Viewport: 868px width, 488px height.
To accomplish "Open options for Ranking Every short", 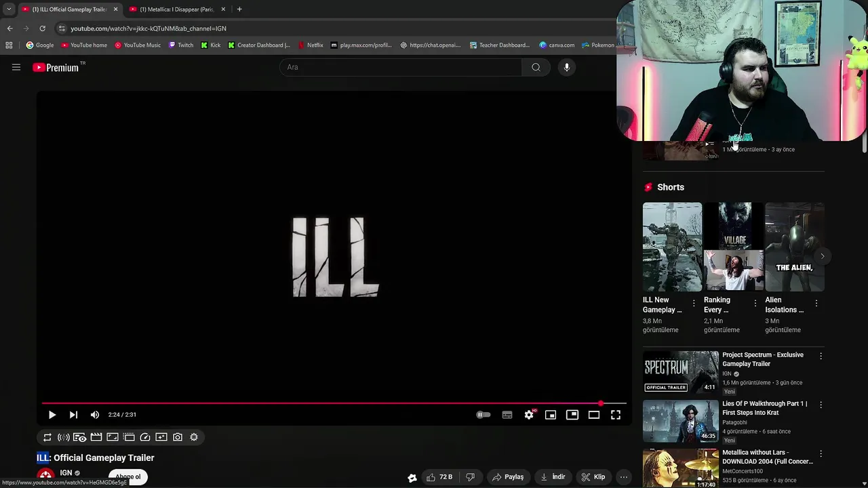I will pyautogui.click(x=755, y=304).
